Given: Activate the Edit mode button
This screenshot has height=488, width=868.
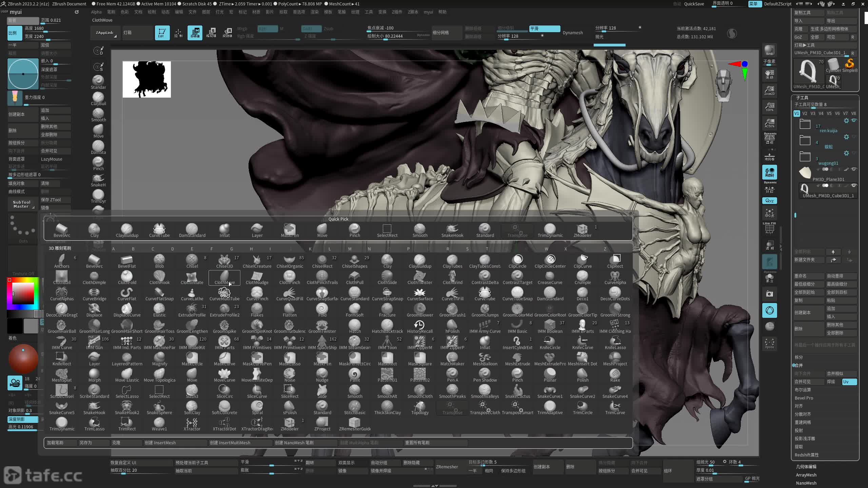Looking at the screenshot, I should pos(162,33).
